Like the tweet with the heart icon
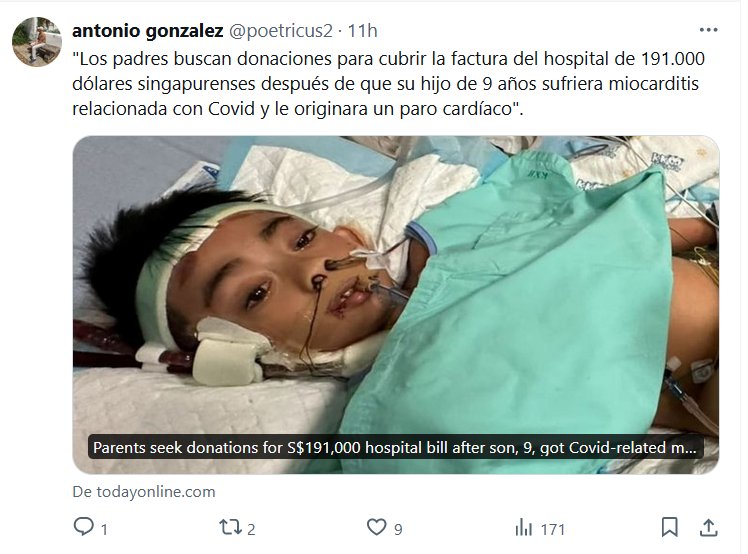 click(376, 527)
